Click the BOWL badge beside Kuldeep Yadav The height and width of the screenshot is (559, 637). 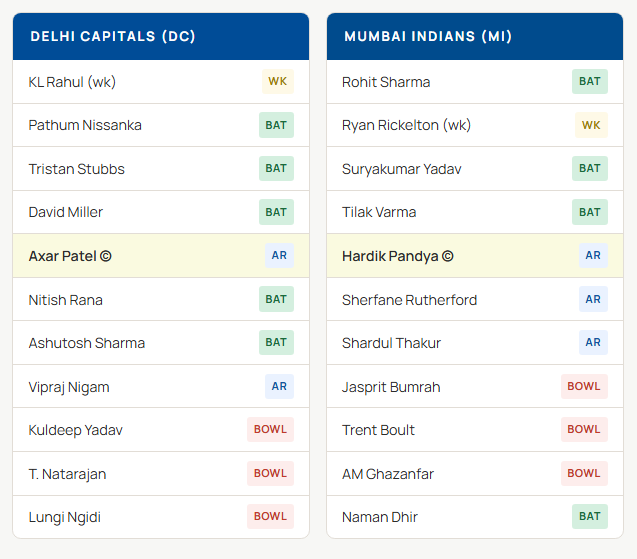point(270,430)
